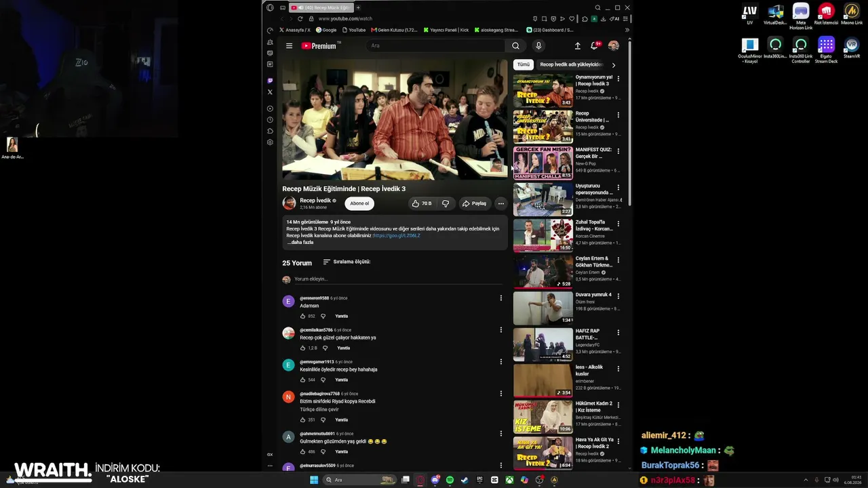This screenshot has height=488, width=868.
Task: Expand description with ...daha fazla
Action: point(300,242)
